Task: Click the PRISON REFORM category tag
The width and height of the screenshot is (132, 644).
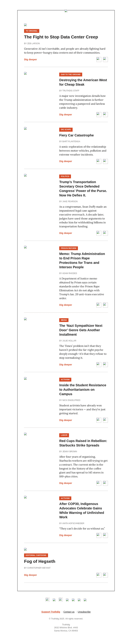Action: [x=68, y=248]
